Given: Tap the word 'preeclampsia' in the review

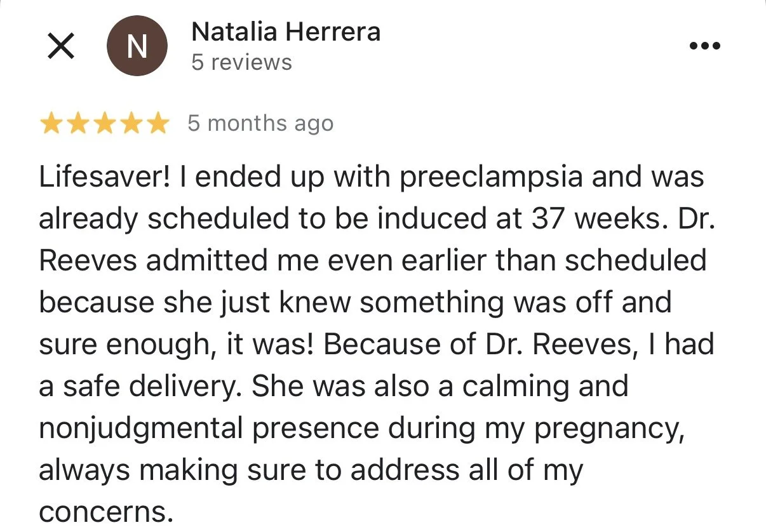Looking at the screenshot, I should [491, 178].
